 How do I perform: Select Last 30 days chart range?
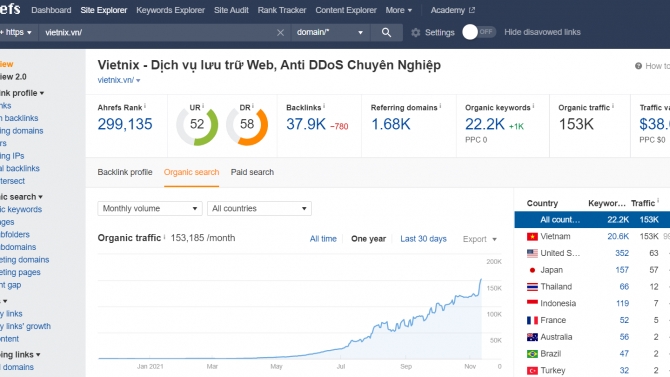pos(423,239)
